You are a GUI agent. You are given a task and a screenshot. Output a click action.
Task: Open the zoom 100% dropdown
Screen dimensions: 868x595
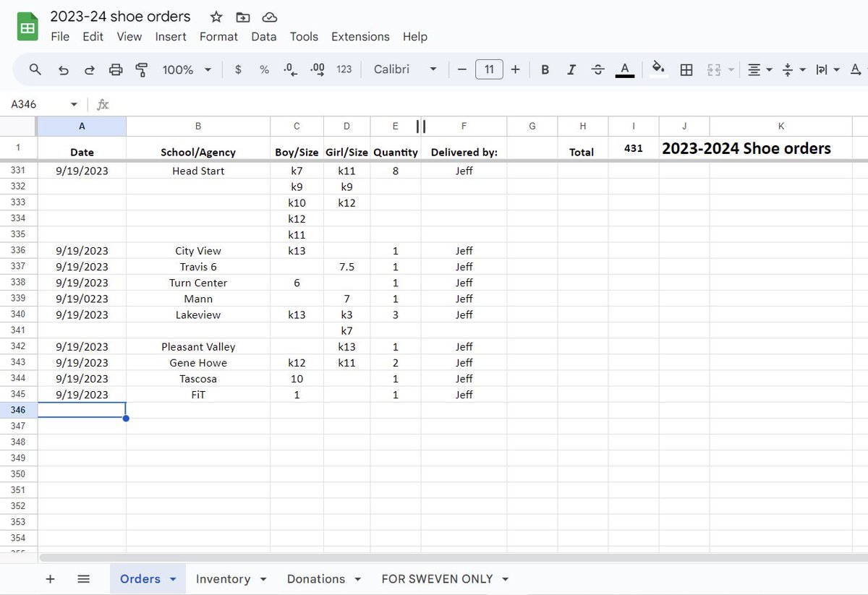[187, 69]
